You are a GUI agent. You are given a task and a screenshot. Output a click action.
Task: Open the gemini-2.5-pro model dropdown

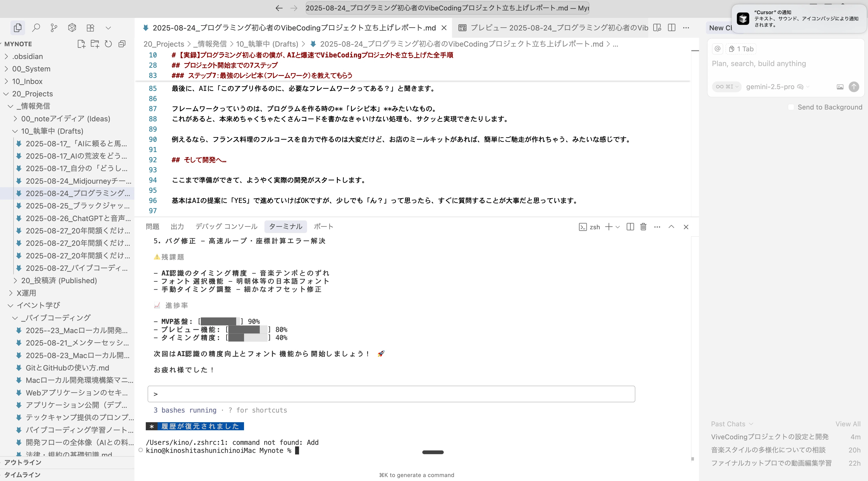tap(777, 87)
